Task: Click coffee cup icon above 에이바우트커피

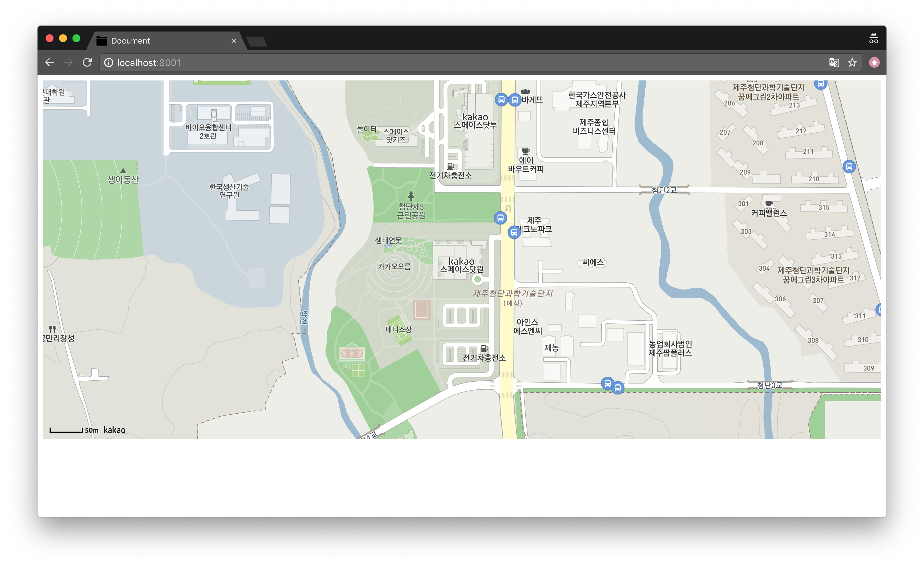Action: [x=526, y=151]
